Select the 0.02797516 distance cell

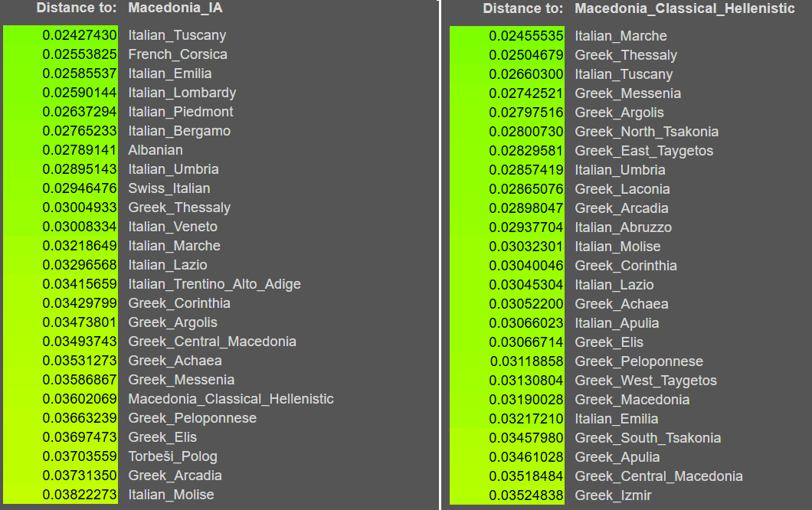[526, 113]
